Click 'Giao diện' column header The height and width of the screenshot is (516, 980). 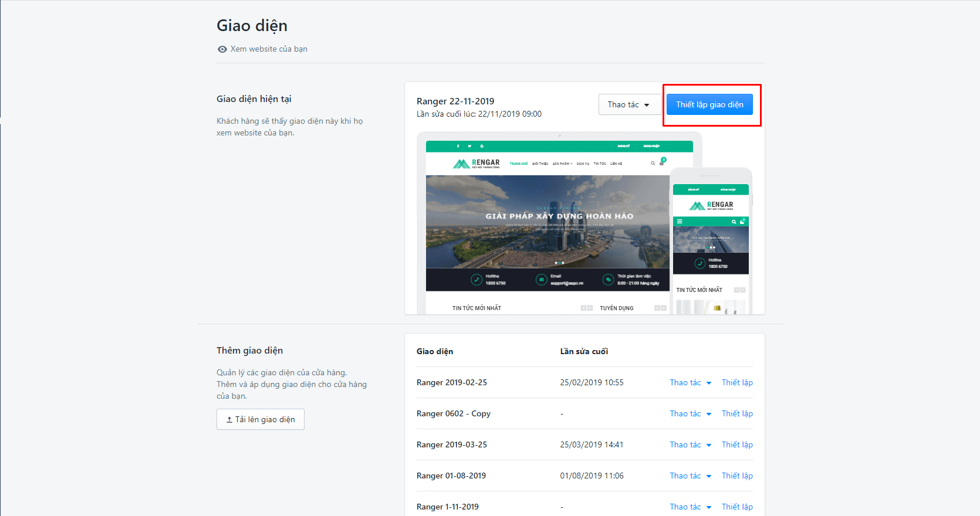click(x=435, y=351)
